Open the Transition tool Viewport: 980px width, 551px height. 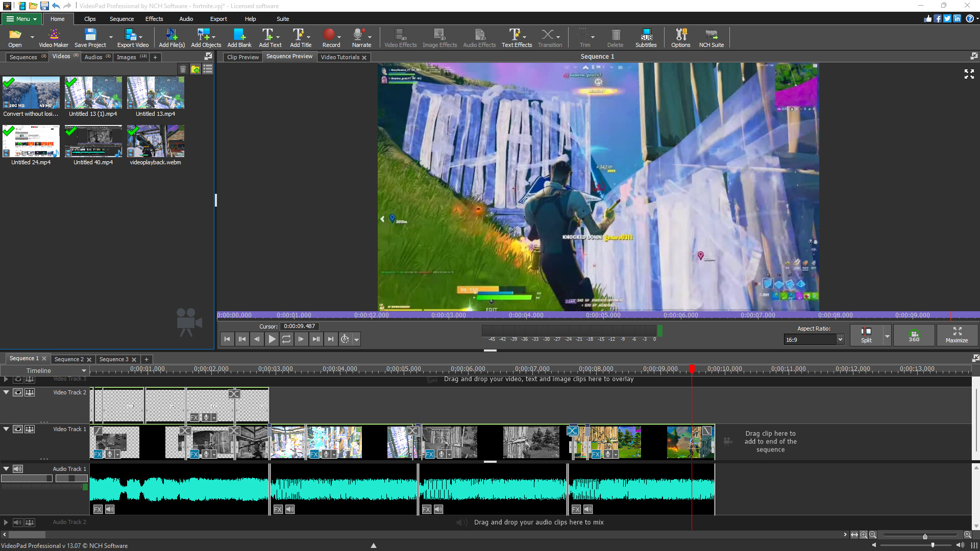[549, 37]
